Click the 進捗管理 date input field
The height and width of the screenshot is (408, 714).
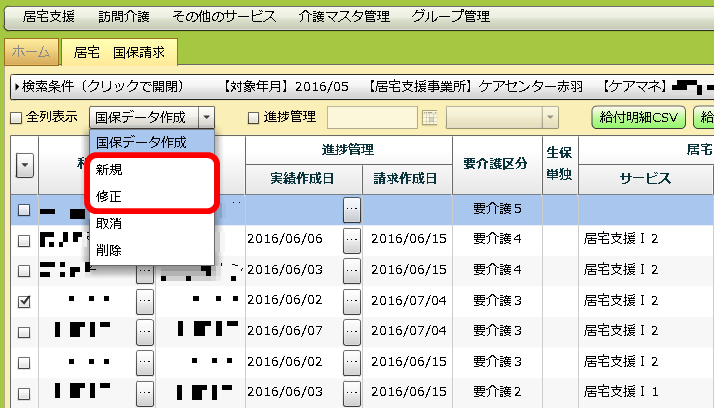(x=373, y=117)
